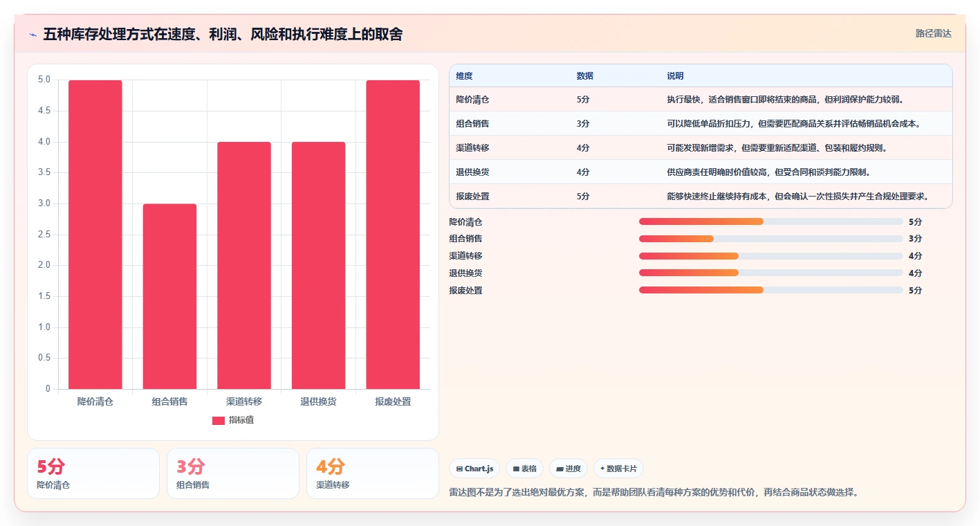Click the 退供换货 x-axis label
The width and height of the screenshot is (980, 526).
coord(318,401)
